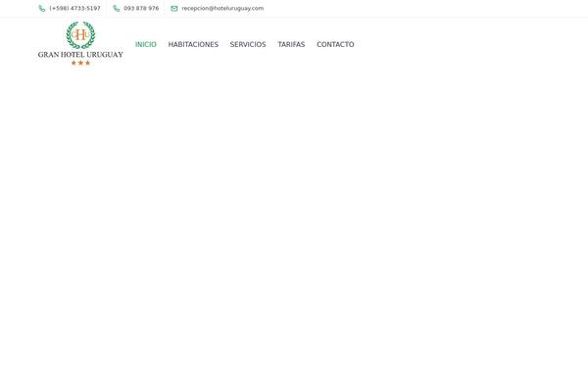Go to the INICIO menu item
The image size is (588, 392).
(x=146, y=45)
